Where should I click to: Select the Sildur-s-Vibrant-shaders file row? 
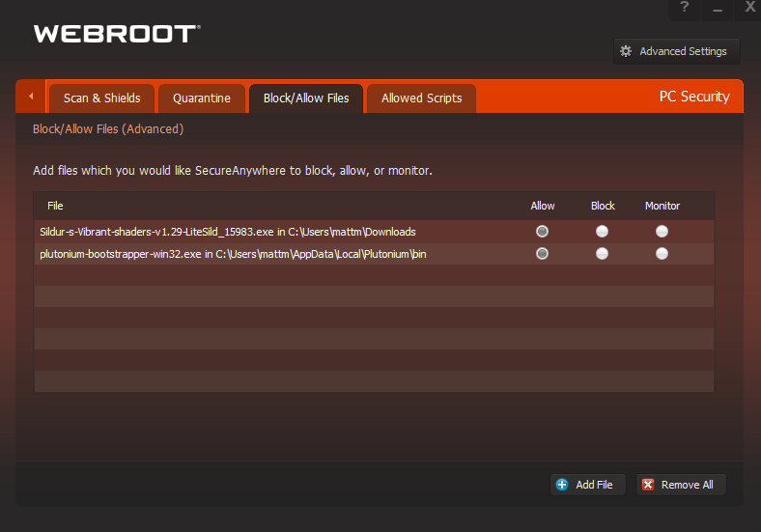tap(374, 232)
